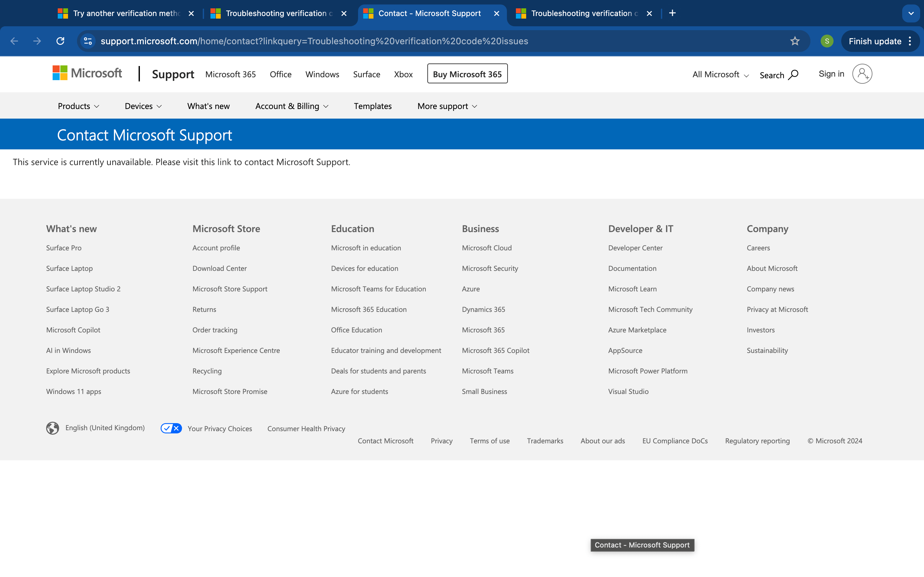Screen dimensions: 924x577
Task: Bookmark this page with star icon
Action: tap(795, 41)
